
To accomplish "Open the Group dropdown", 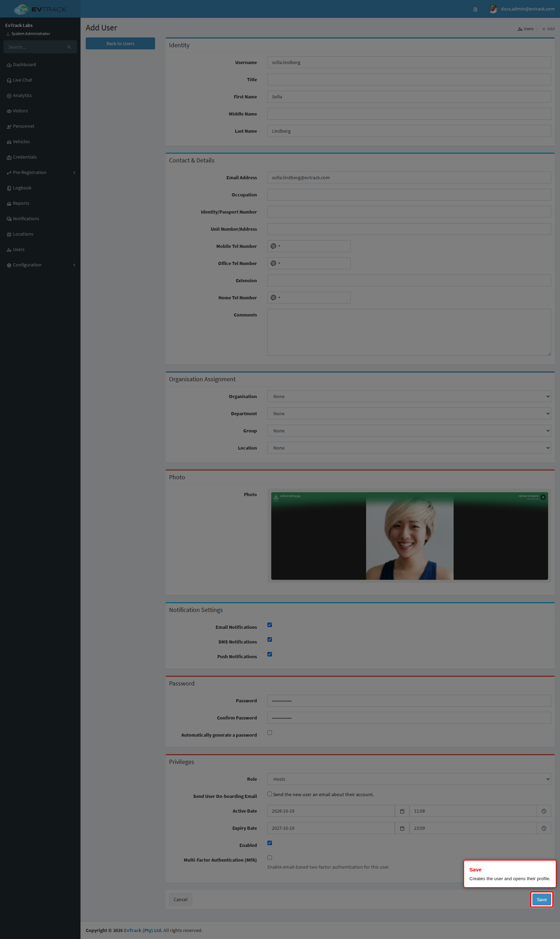I will pyautogui.click(x=409, y=431).
